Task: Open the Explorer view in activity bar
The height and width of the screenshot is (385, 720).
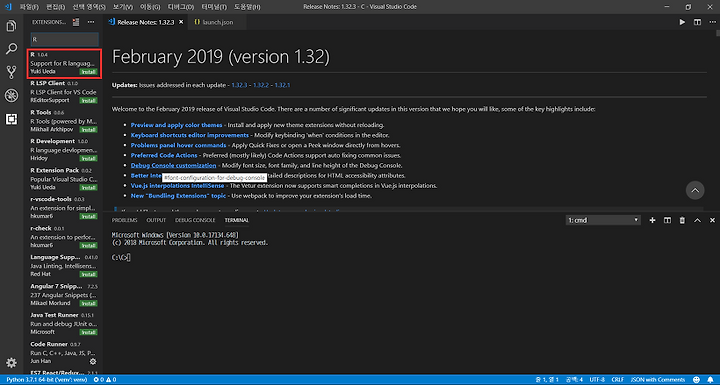Action: click(x=11, y=26)
